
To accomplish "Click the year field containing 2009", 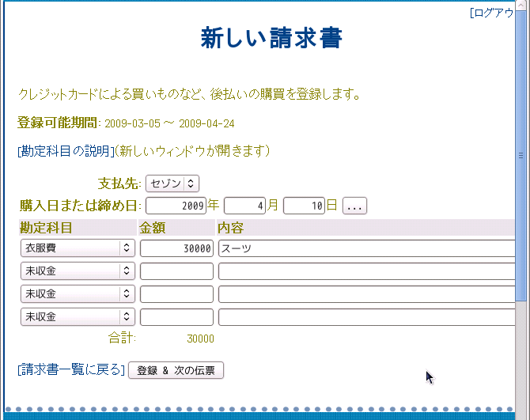I will coord(176,206).
